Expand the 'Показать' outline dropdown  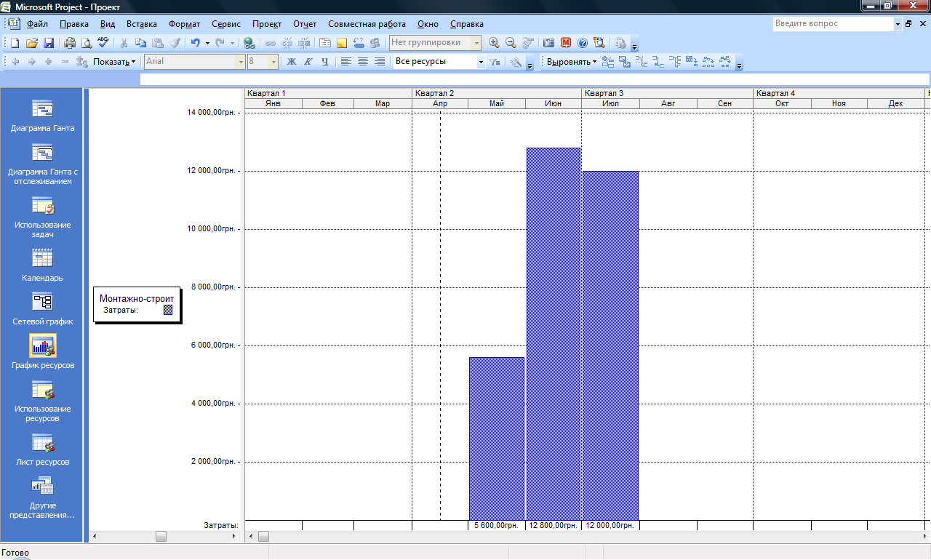[x=114, y=62]
